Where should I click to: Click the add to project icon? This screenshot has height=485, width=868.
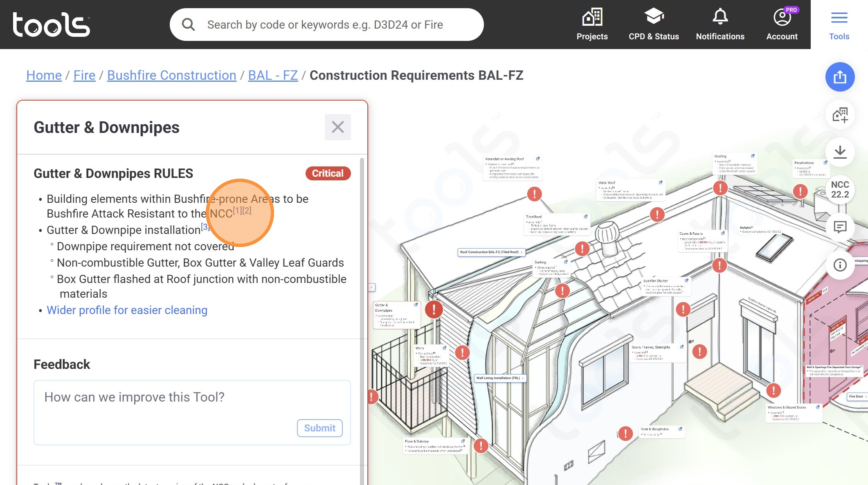(840, 115)
